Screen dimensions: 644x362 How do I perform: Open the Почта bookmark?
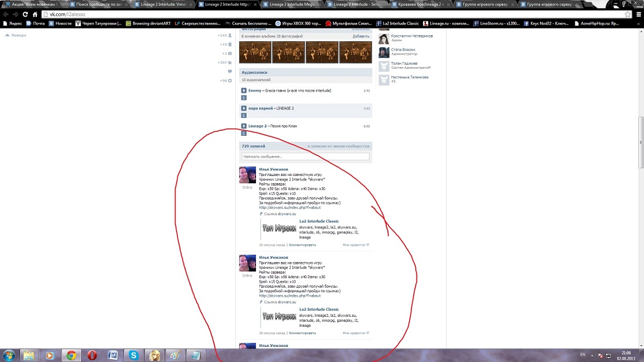tap(35, 23)
